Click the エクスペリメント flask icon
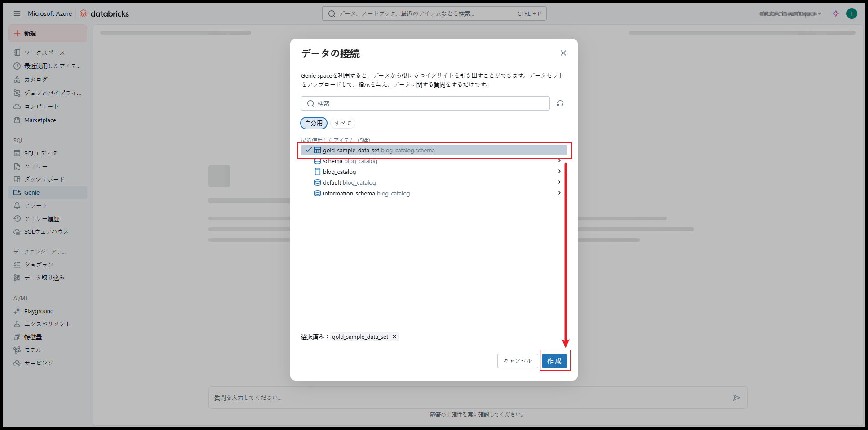This screenshot has width=868, height=430. tap(17, 324)
